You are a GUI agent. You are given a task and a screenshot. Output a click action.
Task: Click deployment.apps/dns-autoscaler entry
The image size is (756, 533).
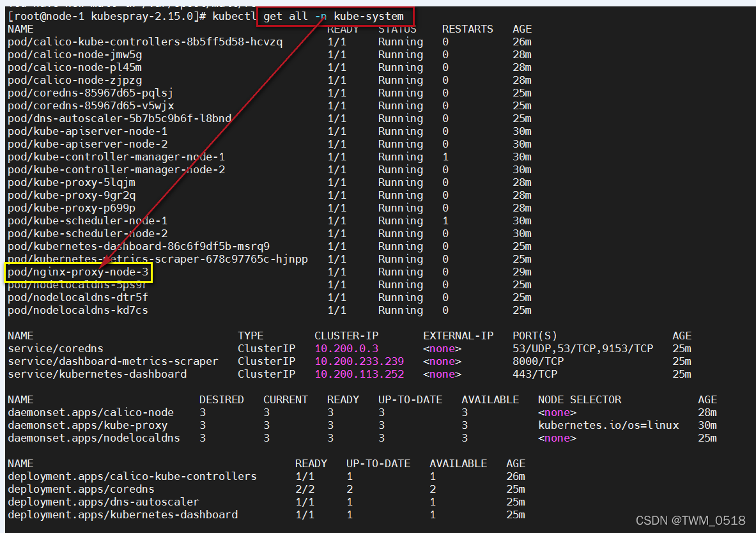tap(104, 502)
